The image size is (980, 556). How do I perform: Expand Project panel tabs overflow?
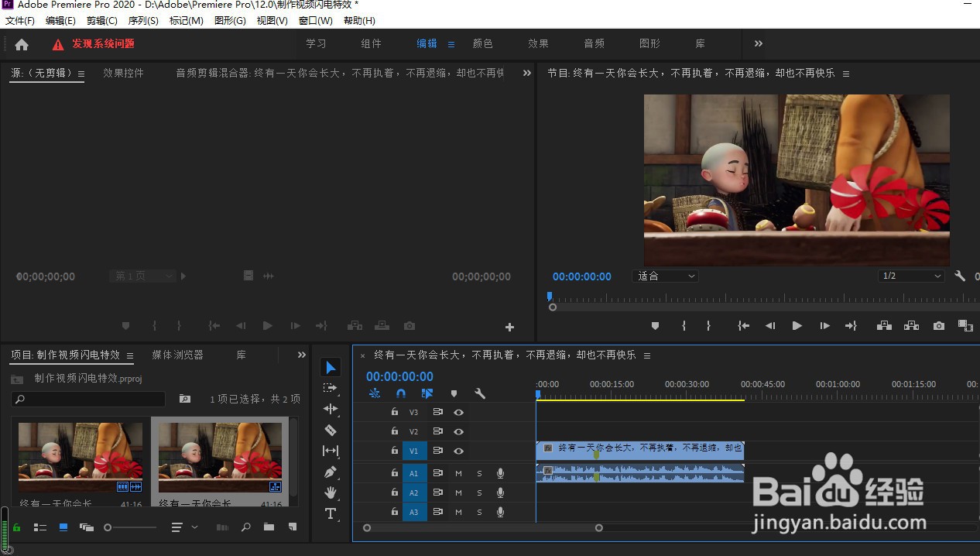302,355
